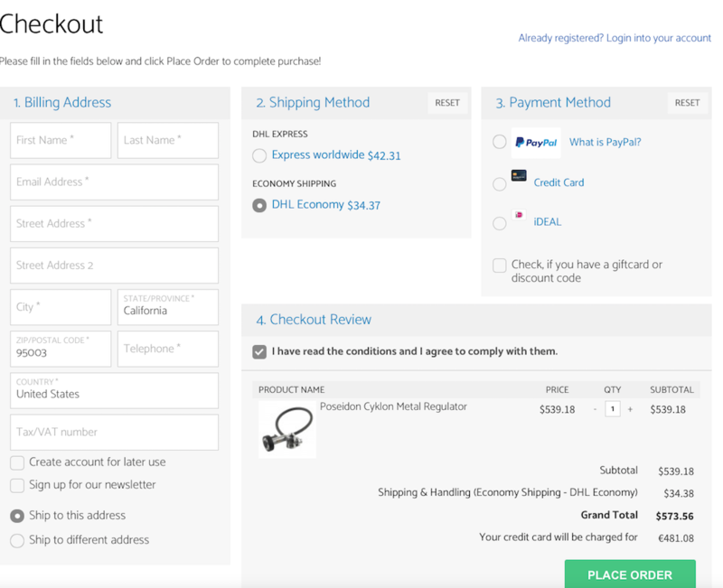Reset the Payment Method section
Viewport: 723px width, 588px height.
[x=687, y=103]
